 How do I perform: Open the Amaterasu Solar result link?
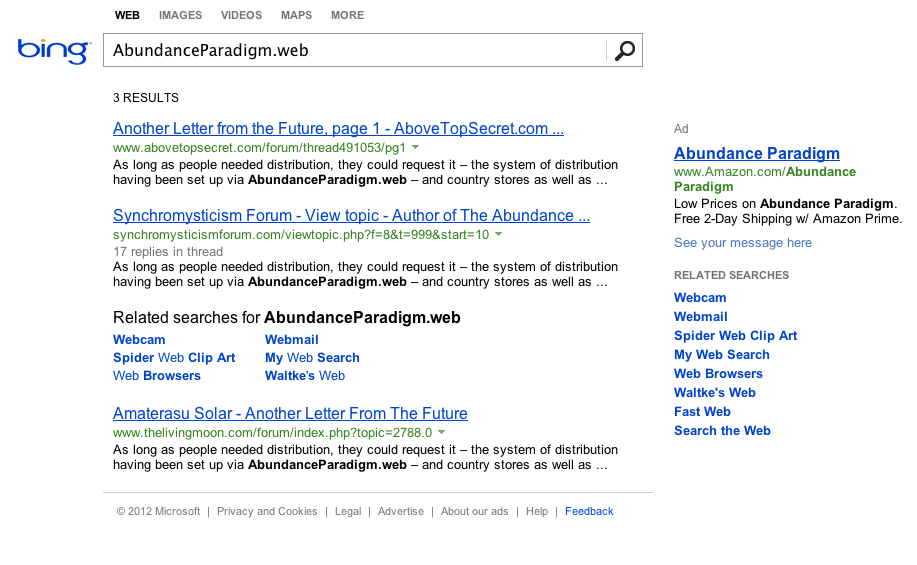click(290, 414)
